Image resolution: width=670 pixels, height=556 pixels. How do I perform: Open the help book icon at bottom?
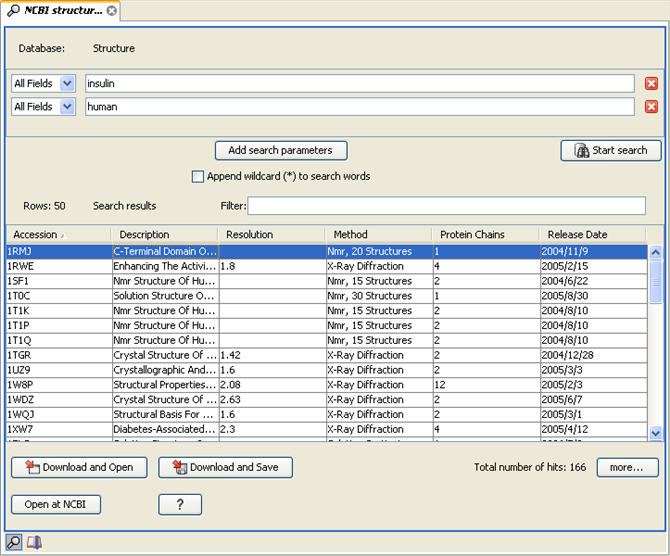(34, 542)
